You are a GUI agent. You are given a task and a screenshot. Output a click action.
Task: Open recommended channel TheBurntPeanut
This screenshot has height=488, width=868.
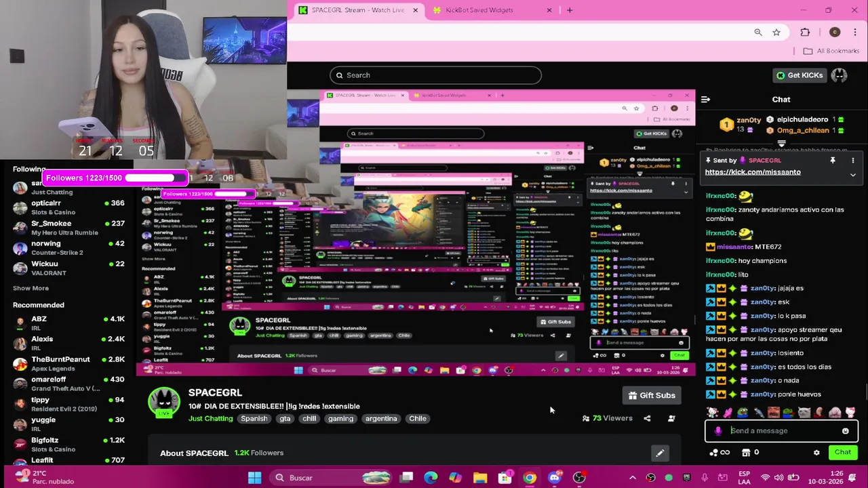(68, 364)
